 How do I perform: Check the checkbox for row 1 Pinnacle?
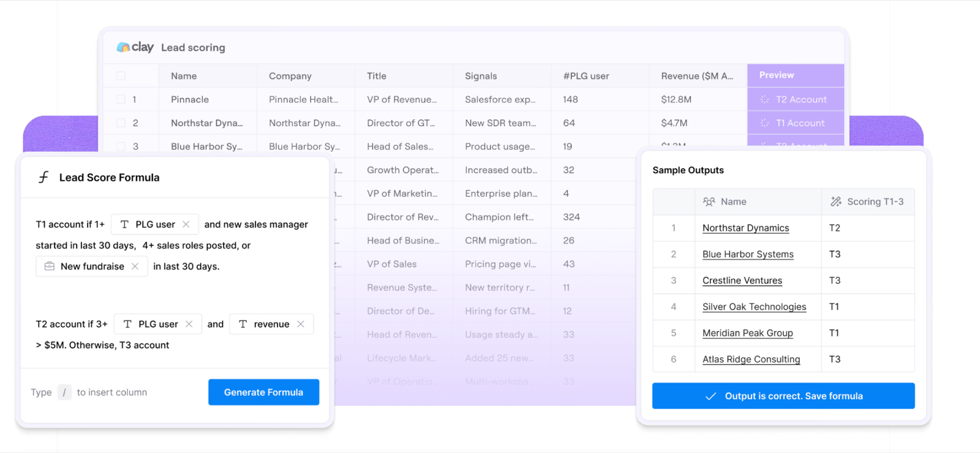click(121, 99)
